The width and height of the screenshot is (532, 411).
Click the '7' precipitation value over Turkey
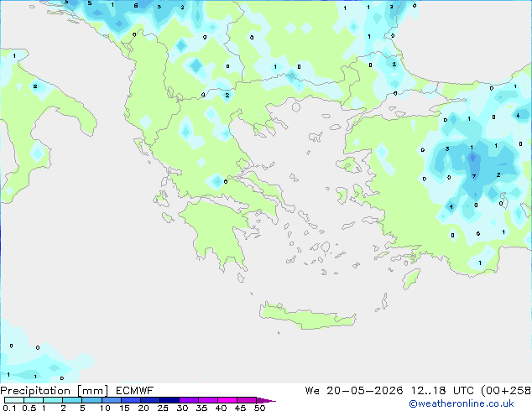pyautogui.click(x=474, y=176)
